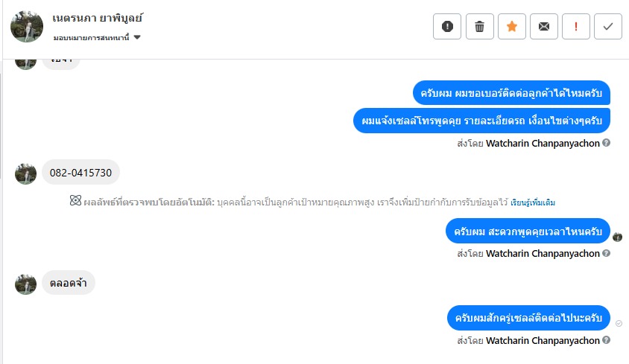Open เนตรนภา ยาพิบูลย์ profile picture in header

(x=26, y=27)
